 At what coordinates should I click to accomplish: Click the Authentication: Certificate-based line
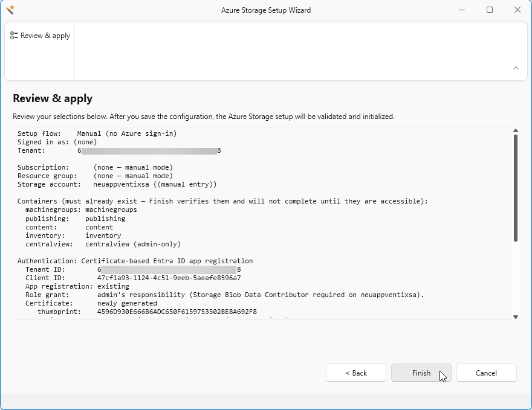pos(135,261)
